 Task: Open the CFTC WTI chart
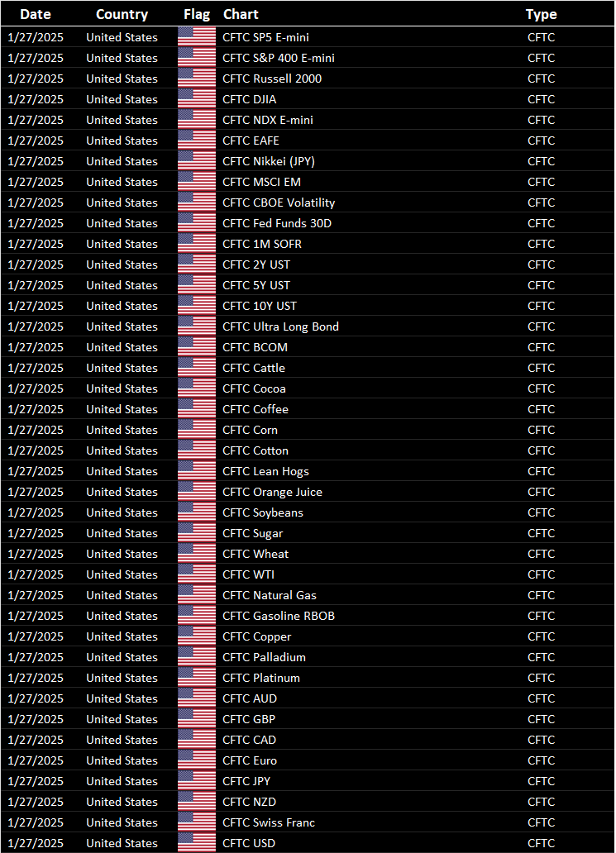click(248, 574)
